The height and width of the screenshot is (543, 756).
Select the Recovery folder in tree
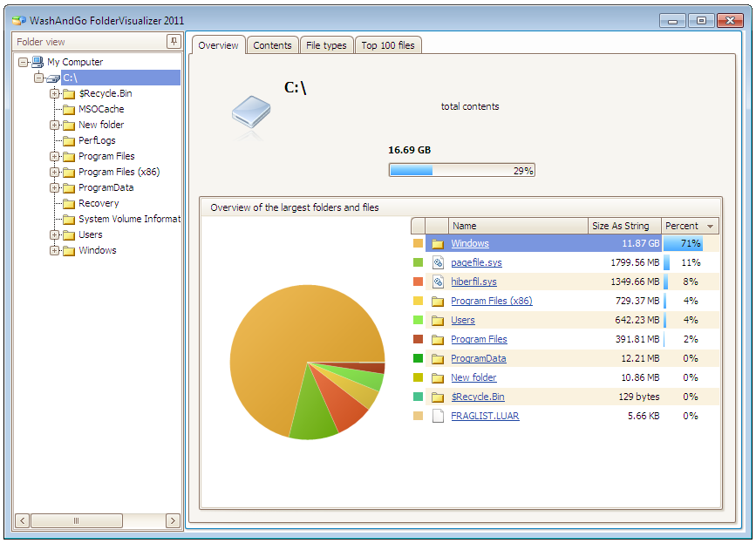tap(98, 203)
